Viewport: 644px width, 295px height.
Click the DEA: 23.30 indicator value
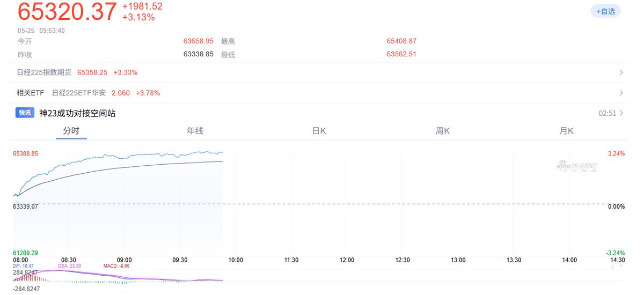69,266
